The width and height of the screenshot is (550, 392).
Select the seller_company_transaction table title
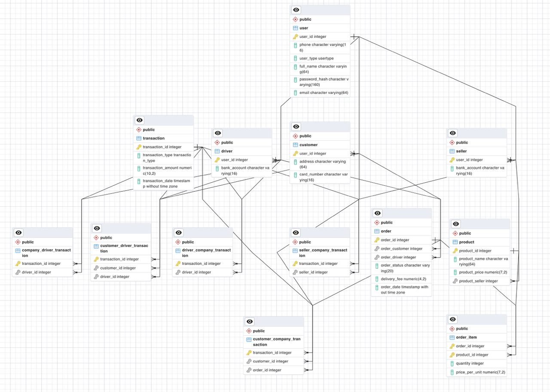(324, 253)
